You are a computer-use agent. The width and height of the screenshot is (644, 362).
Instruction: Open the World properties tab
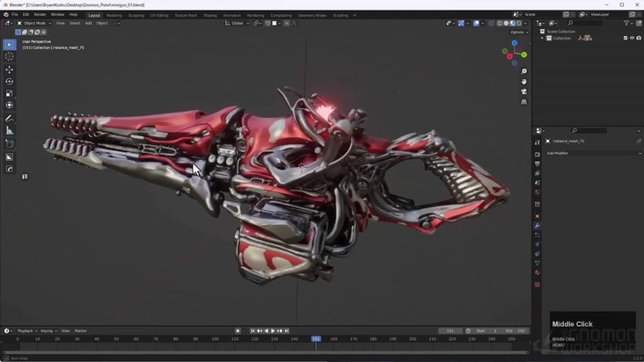tap(538, 192)
